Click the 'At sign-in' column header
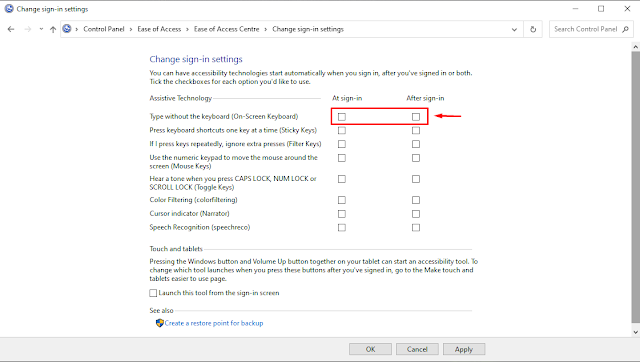This screenshot has height=362, width=640. pos(347,98)
